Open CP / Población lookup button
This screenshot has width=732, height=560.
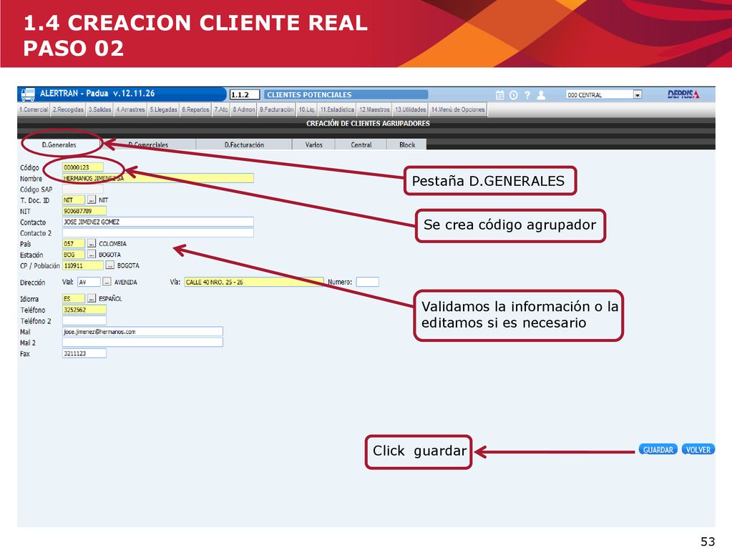(109, 265)
